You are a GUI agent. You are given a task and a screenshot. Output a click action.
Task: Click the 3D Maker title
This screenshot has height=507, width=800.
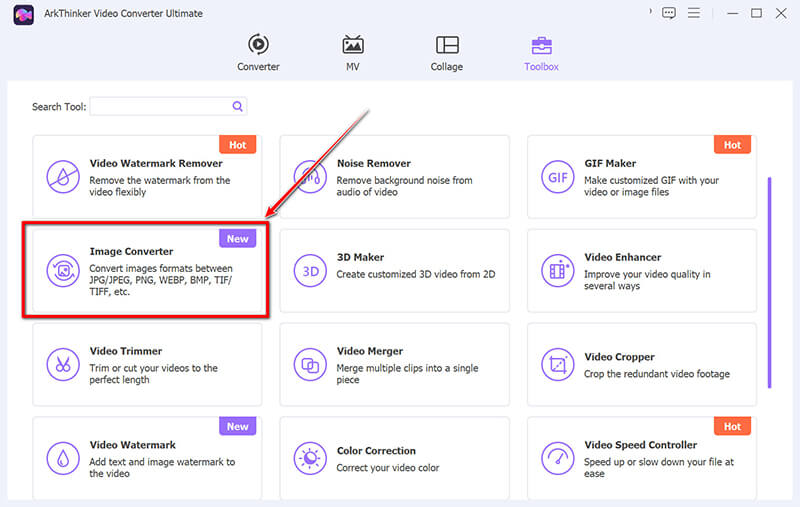coord(360,258)
